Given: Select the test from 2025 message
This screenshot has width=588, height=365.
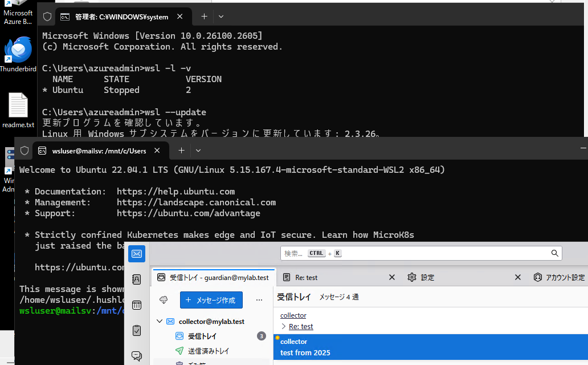Looking at the screenshot, I should click(431, 347).
